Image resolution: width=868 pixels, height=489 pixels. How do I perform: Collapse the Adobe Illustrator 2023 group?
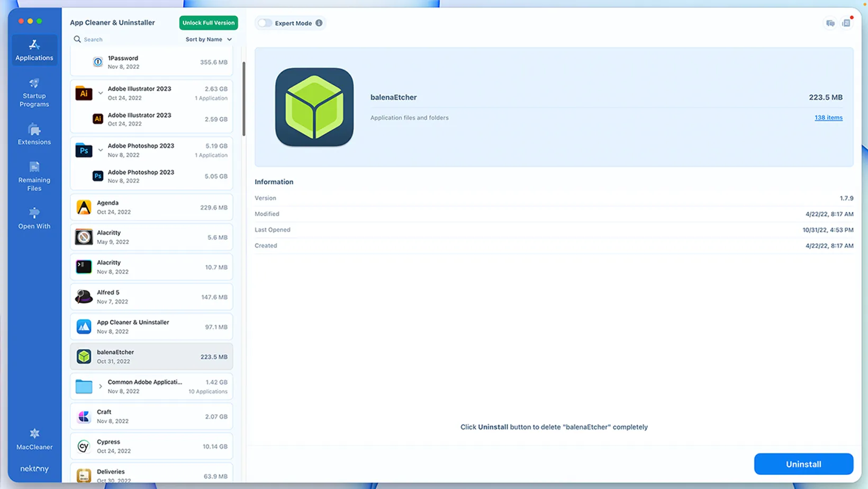101,93
